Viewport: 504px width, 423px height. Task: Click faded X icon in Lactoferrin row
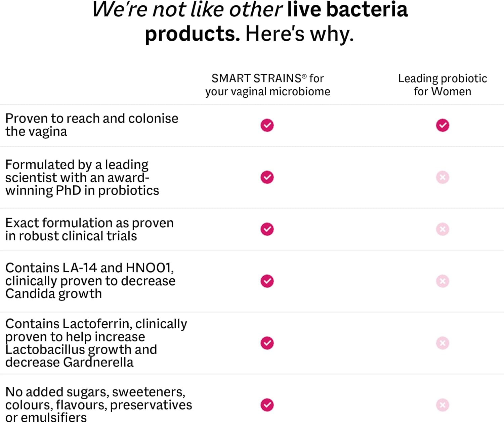(x=443, y=343)
